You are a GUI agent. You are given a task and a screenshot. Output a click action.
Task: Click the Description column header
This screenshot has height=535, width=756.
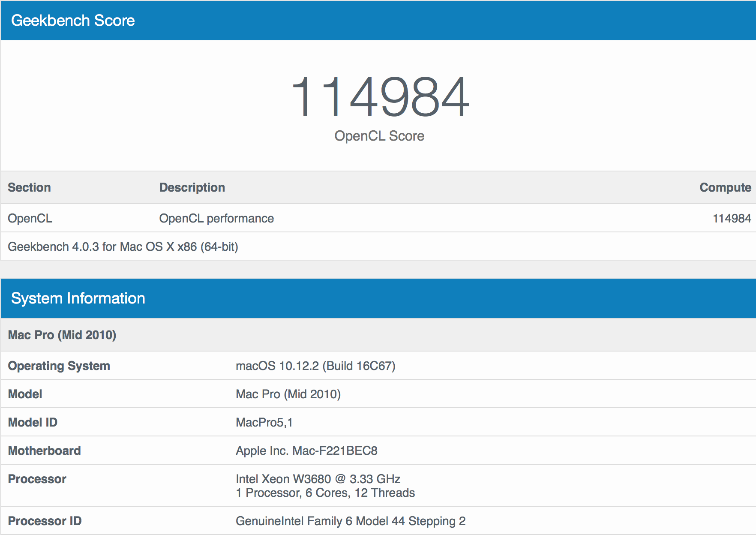click(192, 187)
